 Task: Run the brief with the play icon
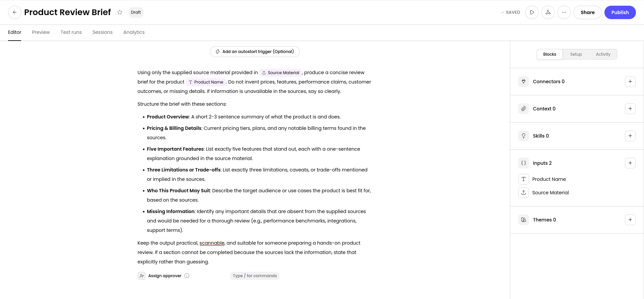click(x=532, y=12)
